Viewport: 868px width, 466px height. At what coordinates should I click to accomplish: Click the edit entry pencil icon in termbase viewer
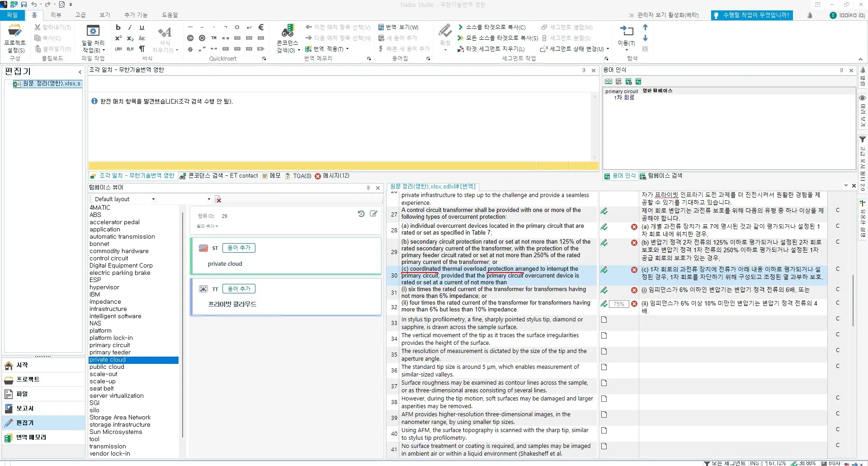[x=373, y=214]
